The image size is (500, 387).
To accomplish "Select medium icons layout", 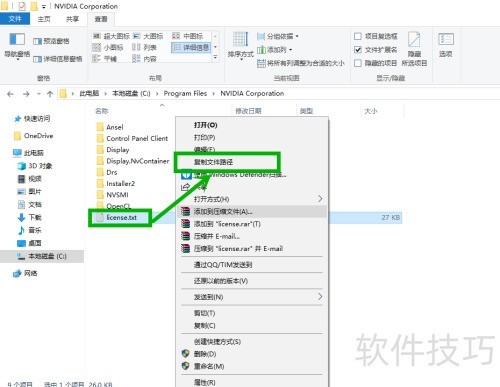I will click(x=188, y=36).
